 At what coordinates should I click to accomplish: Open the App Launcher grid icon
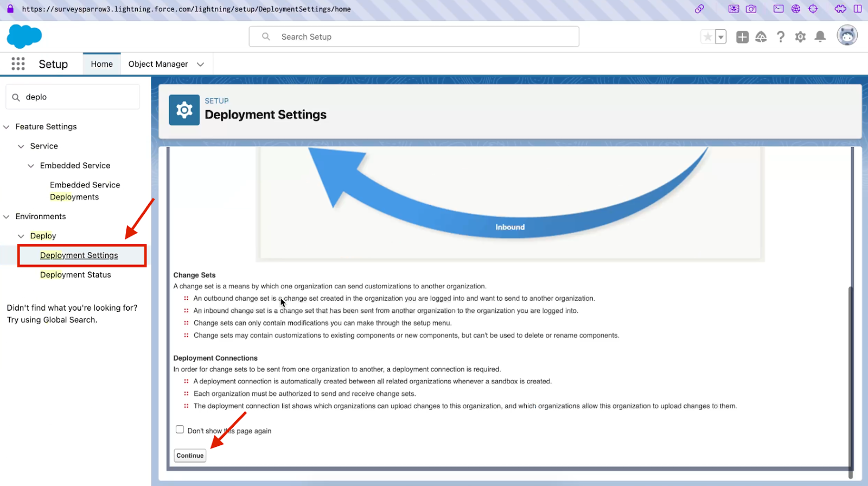point(18,64)
